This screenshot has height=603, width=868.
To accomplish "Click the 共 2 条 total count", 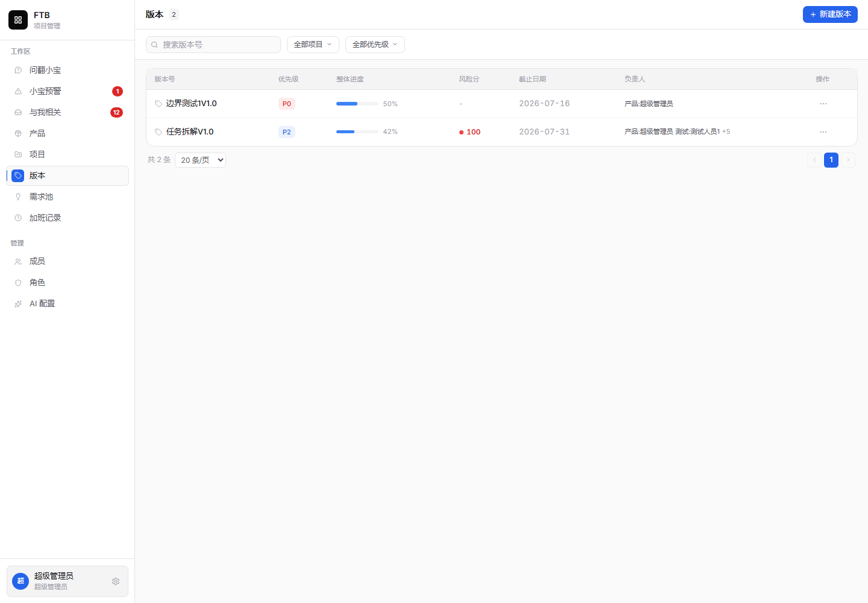I will click(x=159, y=160).
